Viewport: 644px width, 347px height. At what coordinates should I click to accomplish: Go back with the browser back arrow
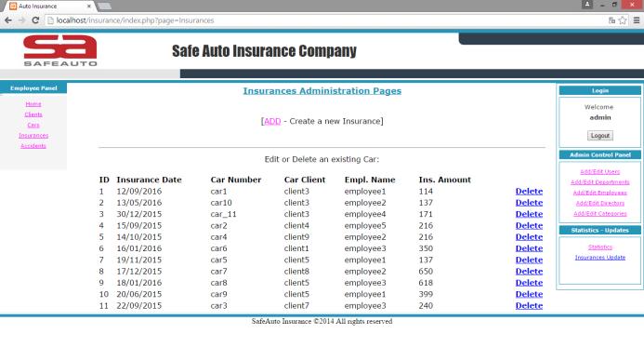point(7,20)
